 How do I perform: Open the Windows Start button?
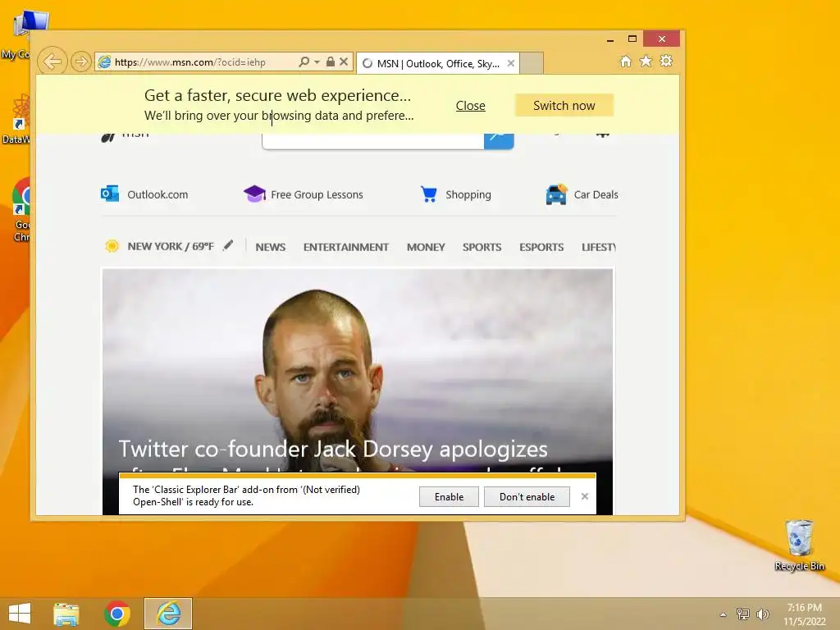[20, 614]
